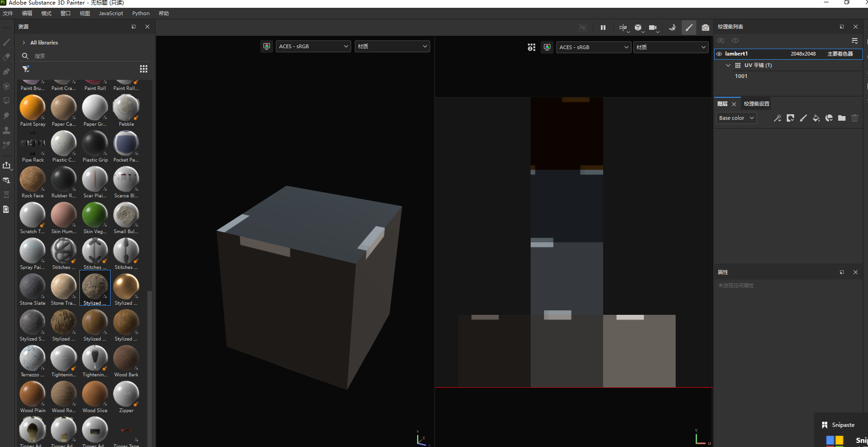Change asset grid view size icon
This screenshot has width=868, height=447.
point(144,69)
